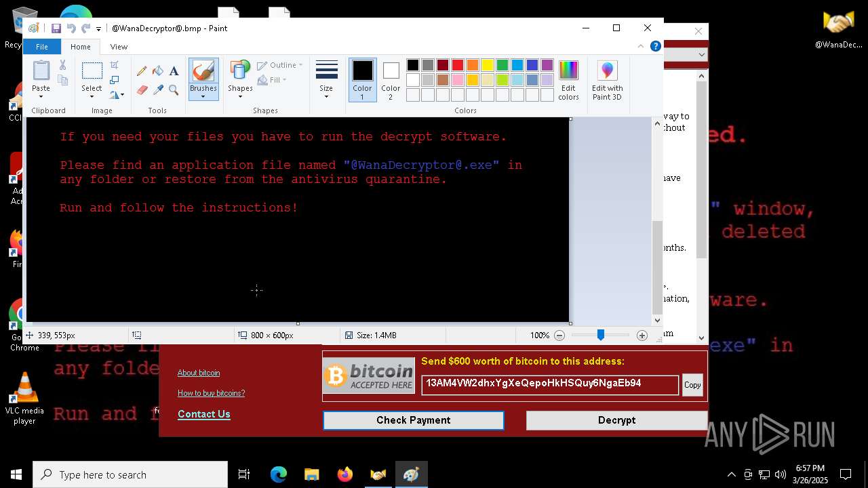Select the Fill with color bucket tool
Viewport: 868px width, 488px height.
pos(158,71)
